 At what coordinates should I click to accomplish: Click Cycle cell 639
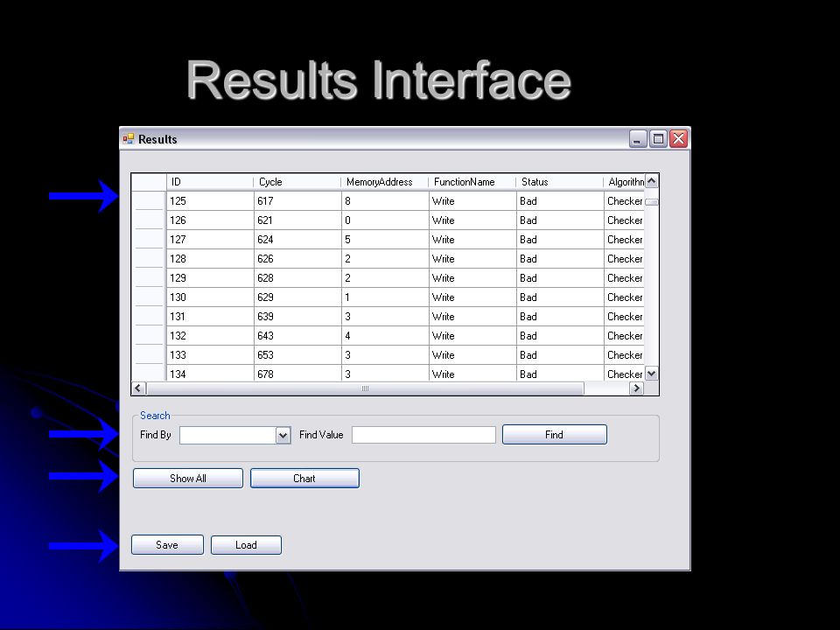tap(297, 317)
